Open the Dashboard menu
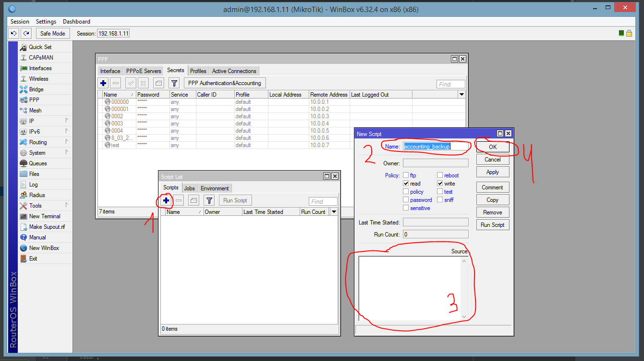Screen dimensions: 644x361 [76, 22]
